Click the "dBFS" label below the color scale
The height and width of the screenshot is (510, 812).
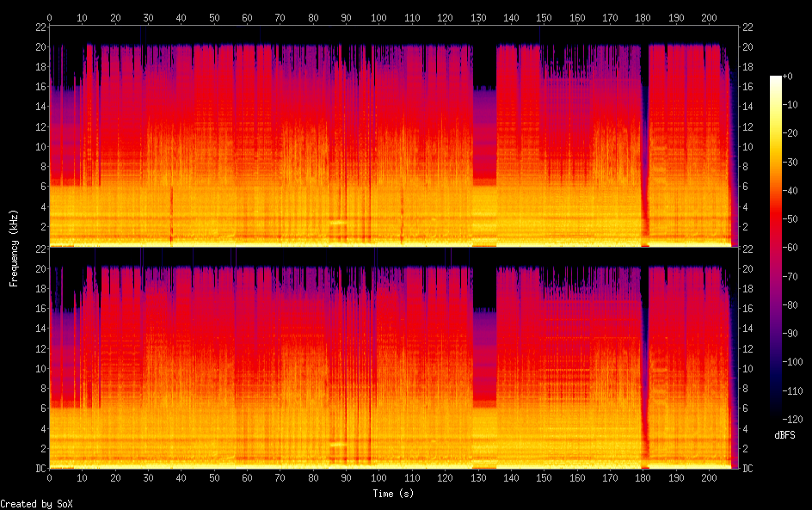pyautogui.click(x=784, y=436)
